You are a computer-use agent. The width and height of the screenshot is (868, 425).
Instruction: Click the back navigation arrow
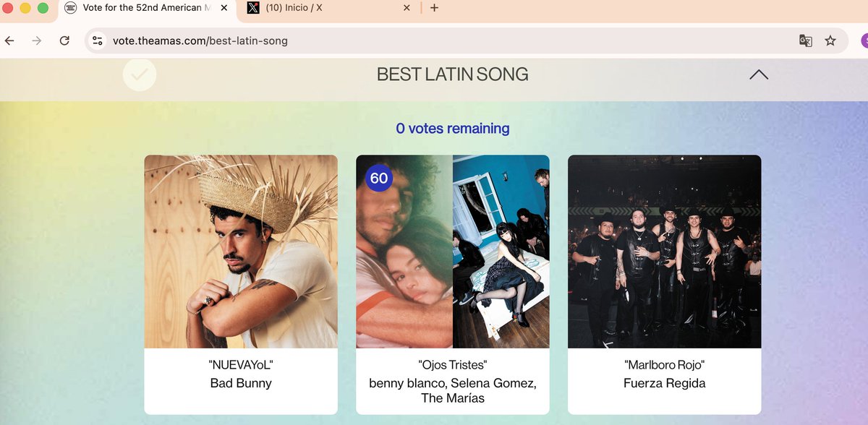click(9, 41)
